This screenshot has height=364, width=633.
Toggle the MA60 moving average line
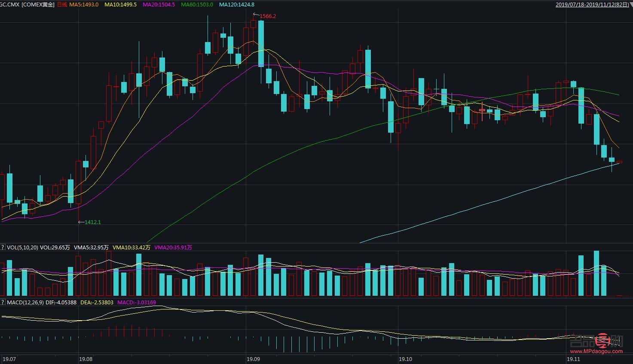pos(196,5)
